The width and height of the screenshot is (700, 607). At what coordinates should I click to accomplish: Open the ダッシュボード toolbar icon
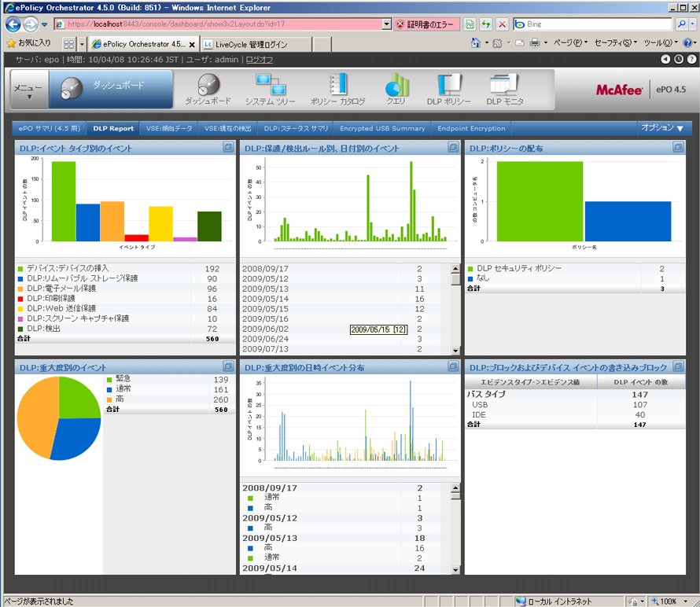coord(208,90)
